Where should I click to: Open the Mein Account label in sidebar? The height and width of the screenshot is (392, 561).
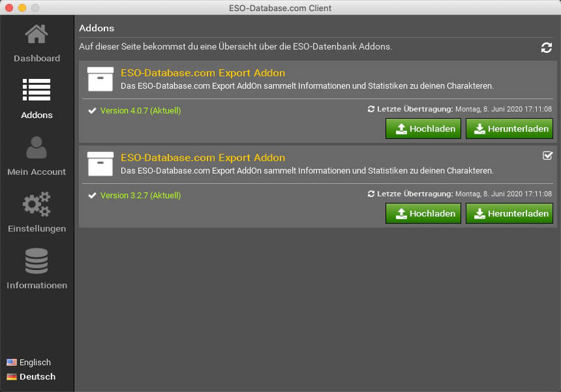[x=37, y=172]
